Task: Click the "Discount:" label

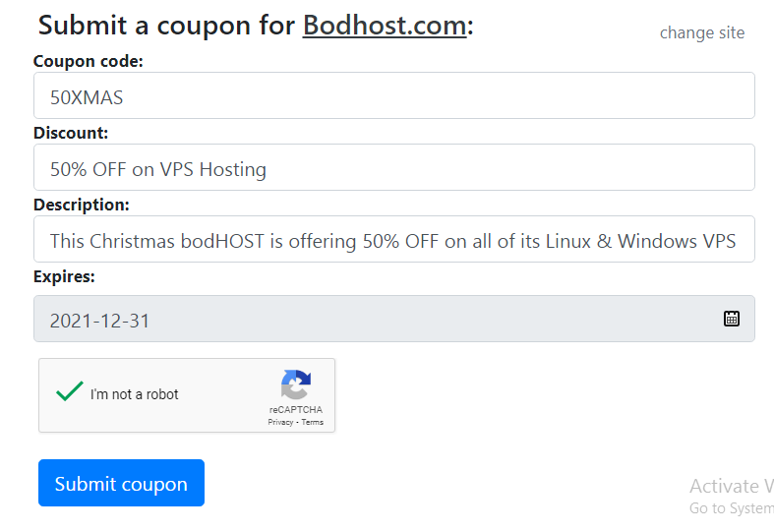Action: pyautogui.click(x=71, y=133)
